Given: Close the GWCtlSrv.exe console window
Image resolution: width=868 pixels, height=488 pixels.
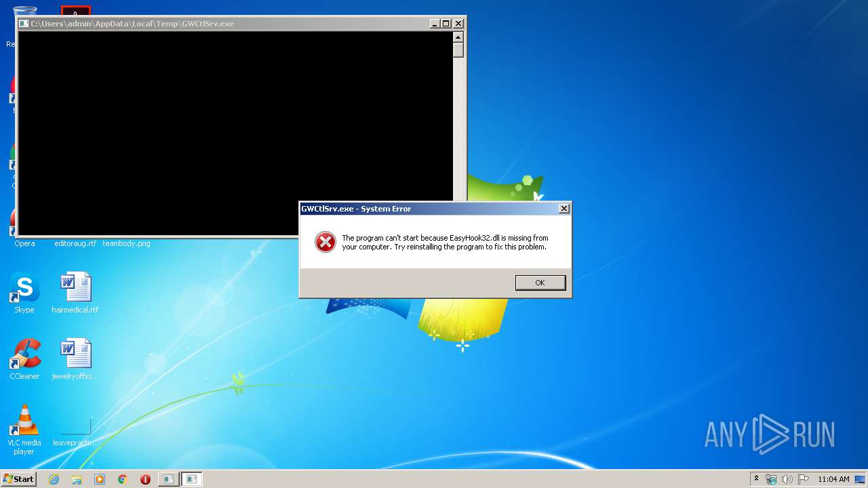Looking at the screenshot, I should tap(458, 24).
